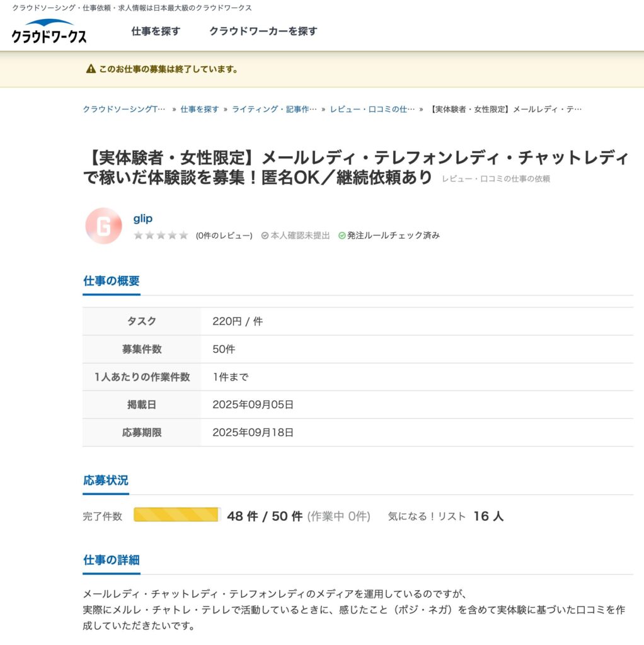Open the クラウドワーカーを探す navigation menu

264,30
